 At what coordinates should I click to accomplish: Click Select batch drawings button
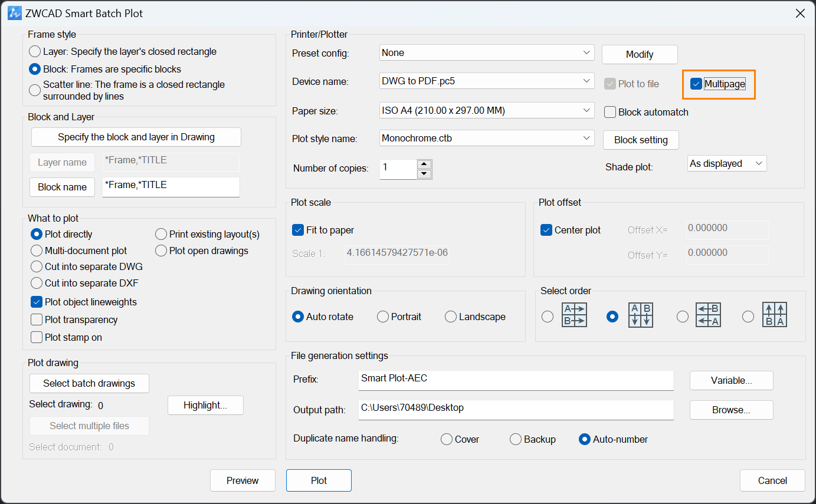click(x=89, y=383)
